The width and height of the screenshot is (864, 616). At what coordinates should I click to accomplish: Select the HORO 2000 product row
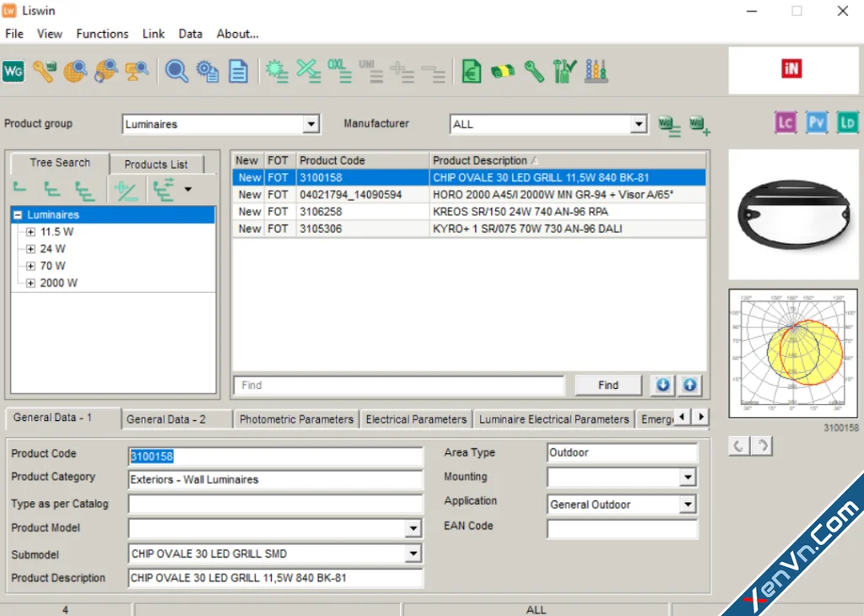(469, 194)
